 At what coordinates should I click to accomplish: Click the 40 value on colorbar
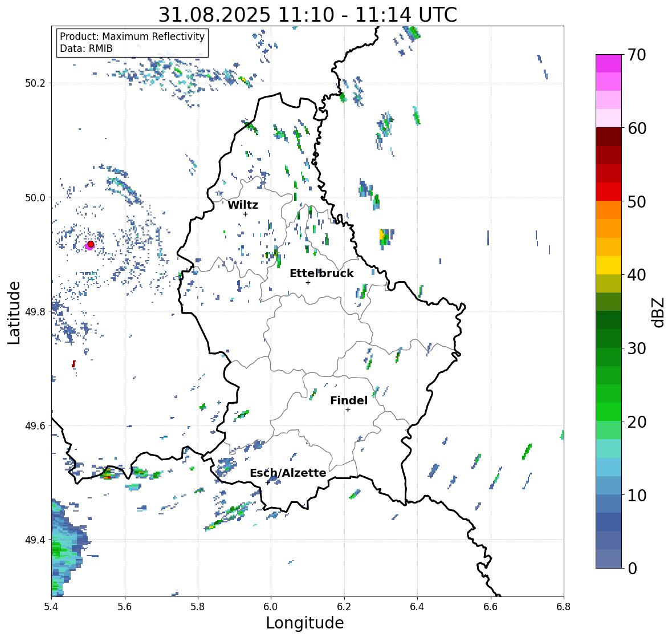[x=637, y=275]
